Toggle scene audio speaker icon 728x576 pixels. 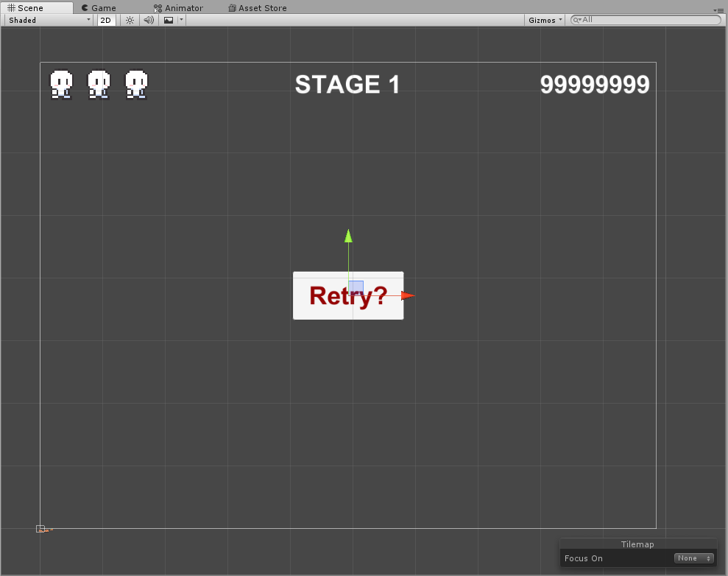point(149,20)
